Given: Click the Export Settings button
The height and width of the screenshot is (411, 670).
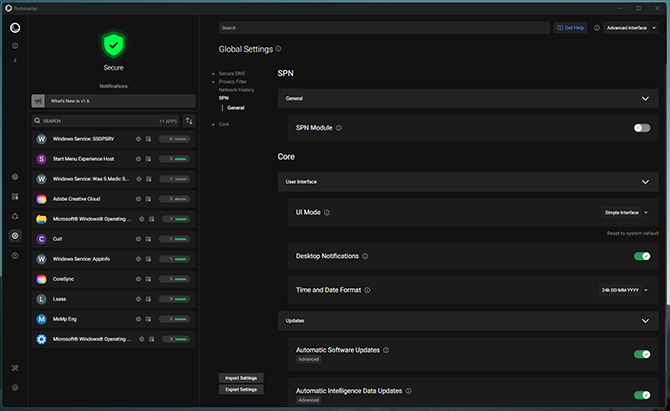Looking at the screenshot, I should pyautogui.click(x=241, y=390).
